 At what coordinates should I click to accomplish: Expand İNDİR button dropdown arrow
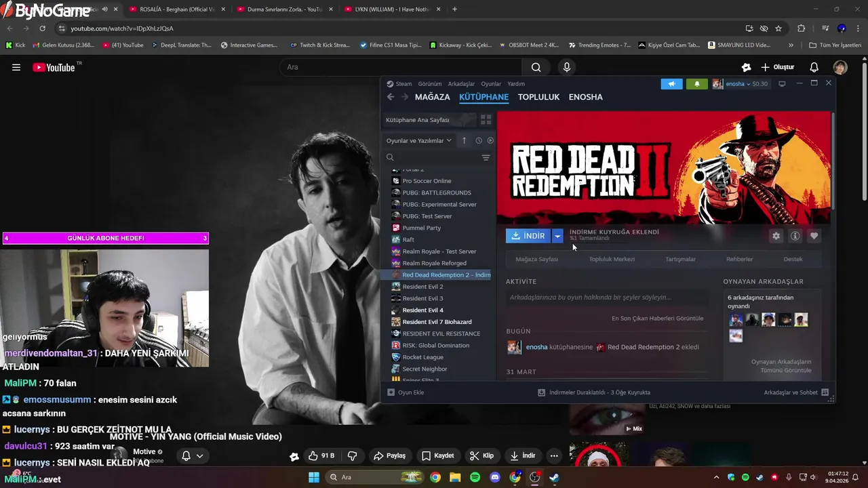pyautogui.click(x=557, y=236)
